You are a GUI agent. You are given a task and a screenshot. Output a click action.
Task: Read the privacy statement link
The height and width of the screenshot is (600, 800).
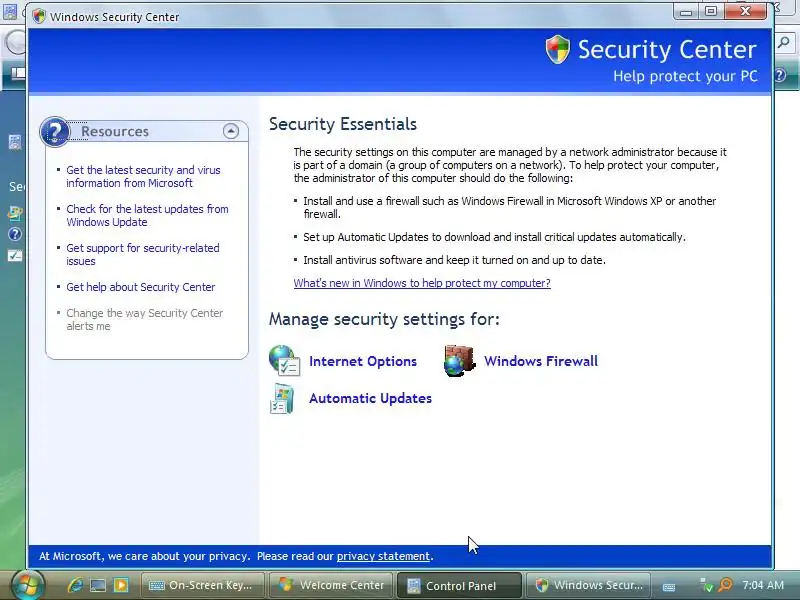pyautogui.click(x=383, y=556)
